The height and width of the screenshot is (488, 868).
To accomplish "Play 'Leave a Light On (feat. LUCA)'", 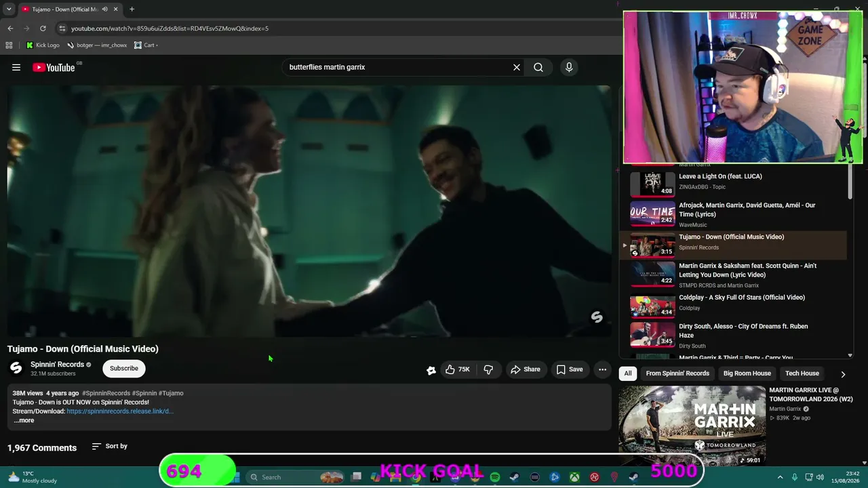I will tap(720, 176).
